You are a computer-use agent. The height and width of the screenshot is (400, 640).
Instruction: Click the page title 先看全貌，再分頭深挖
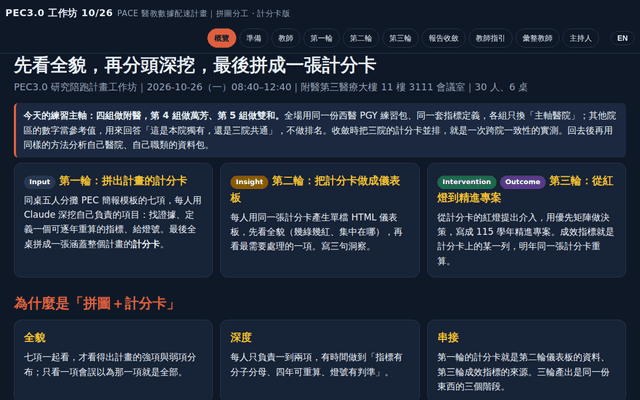click(195, 65)
